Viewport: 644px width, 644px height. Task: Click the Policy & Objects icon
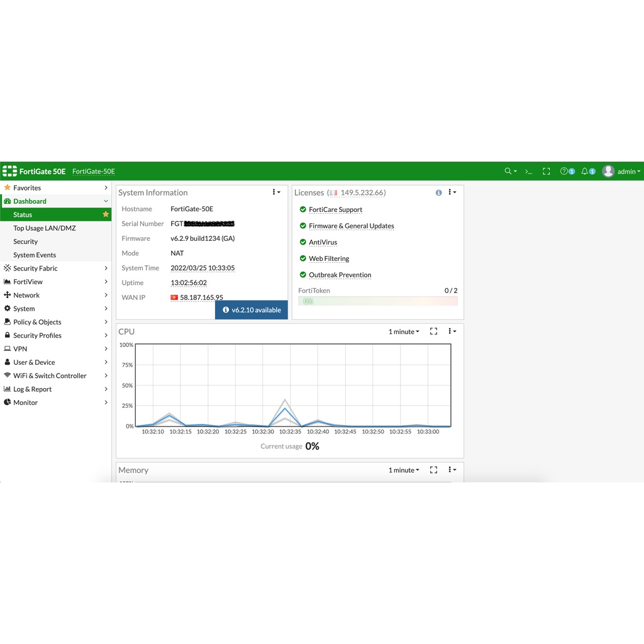click(x=7, y=321)
